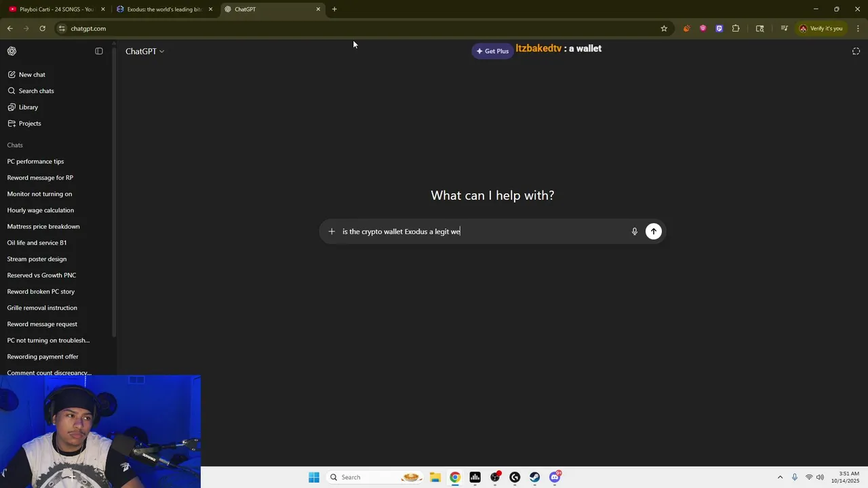
Task: Open the media controls icon in toolbar
Action: [x=784, y=28]
